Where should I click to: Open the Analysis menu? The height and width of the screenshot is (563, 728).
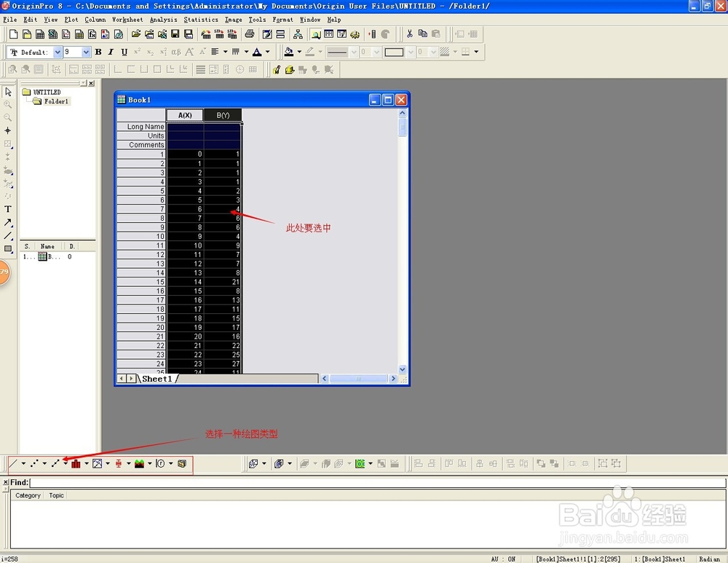pos(163,20)
